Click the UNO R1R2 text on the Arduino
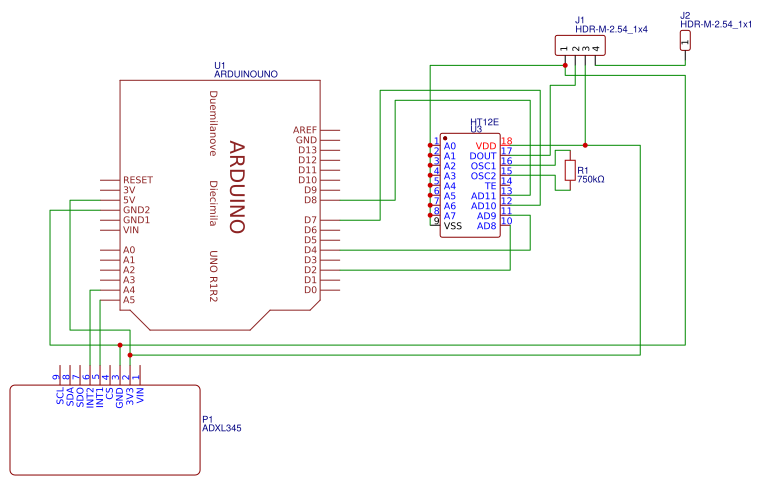Image resolution: width=763 pixels, height=485 pixels. (x=213, y=276)
